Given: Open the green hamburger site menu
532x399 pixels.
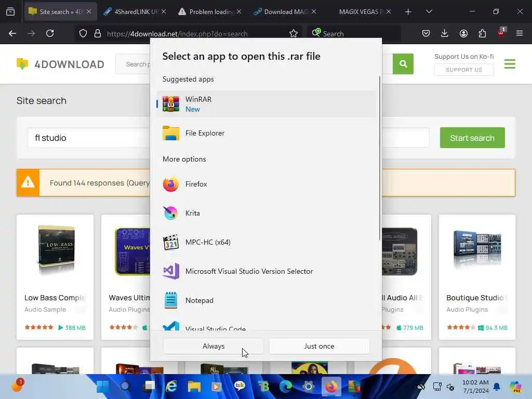Looking at the screenshot, I should click(x=510, y=64).
